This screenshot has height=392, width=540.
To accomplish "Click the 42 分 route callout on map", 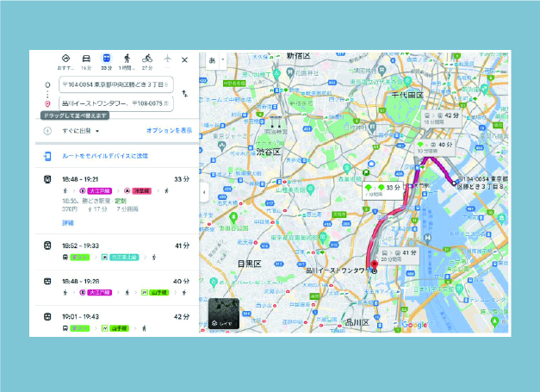I will tap(442, 118).
